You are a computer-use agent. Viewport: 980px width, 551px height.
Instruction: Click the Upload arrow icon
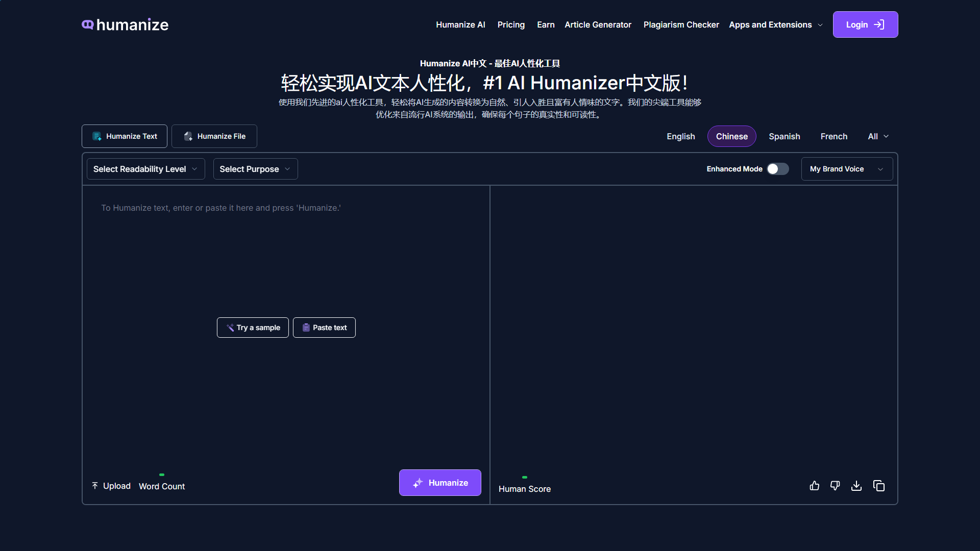[95, 486]
